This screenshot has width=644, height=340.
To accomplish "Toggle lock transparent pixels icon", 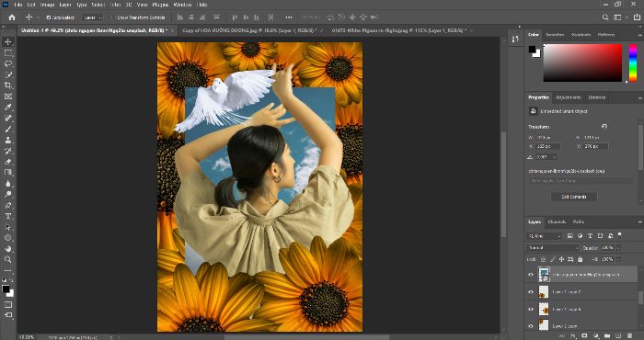I will click(544, 259).
